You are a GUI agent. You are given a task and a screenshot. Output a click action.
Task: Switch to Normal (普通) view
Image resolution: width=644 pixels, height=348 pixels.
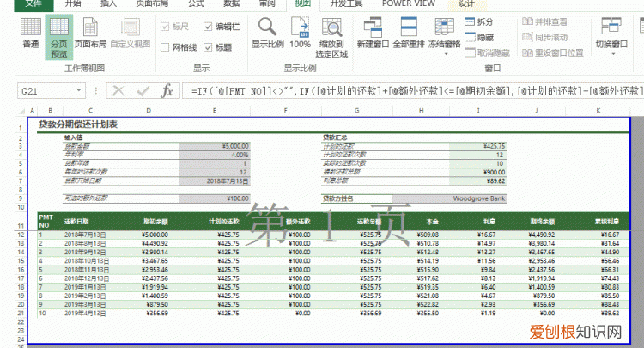[x=31, y=34]
